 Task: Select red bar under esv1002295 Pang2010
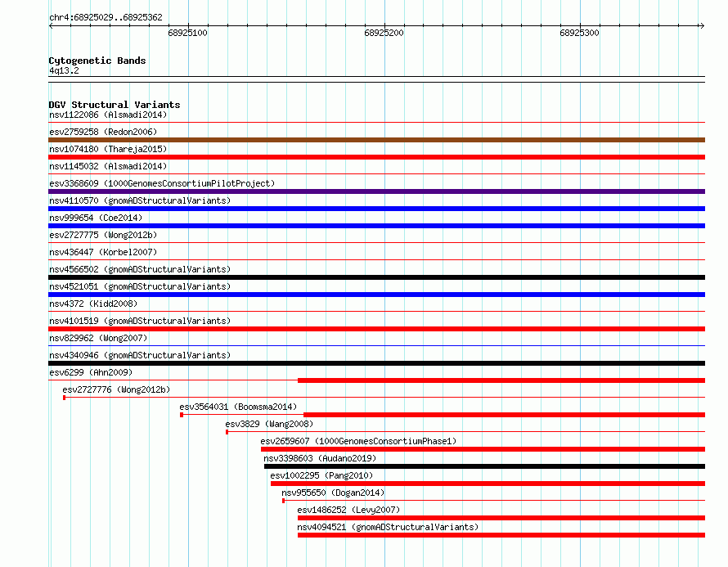pyautogui.click(x=488, y=484)
